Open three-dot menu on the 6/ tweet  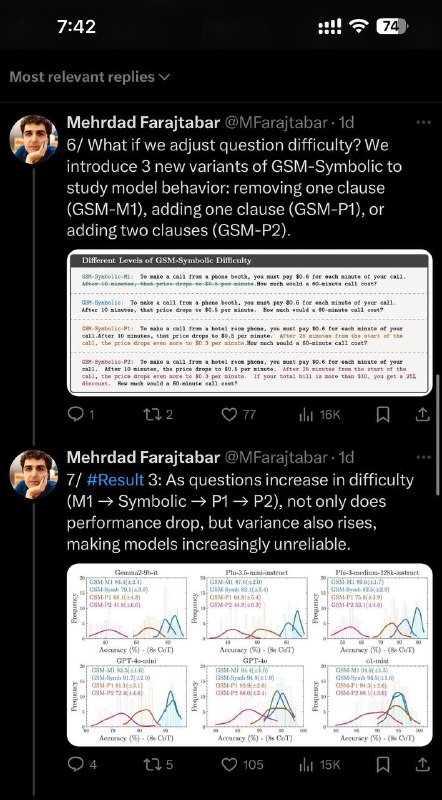(424, 122)
